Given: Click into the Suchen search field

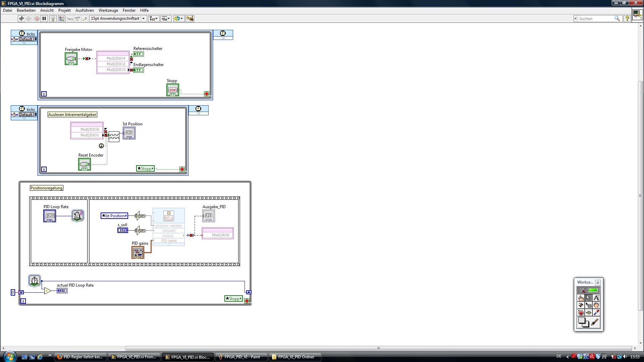Looking at the screenshot, I should (595, 19).
